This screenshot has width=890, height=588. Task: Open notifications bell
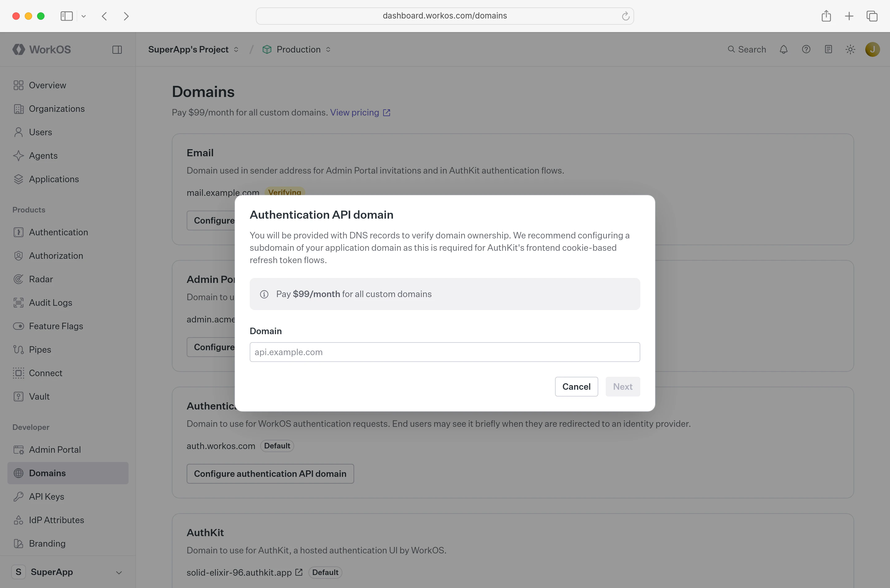coord(783,49)
